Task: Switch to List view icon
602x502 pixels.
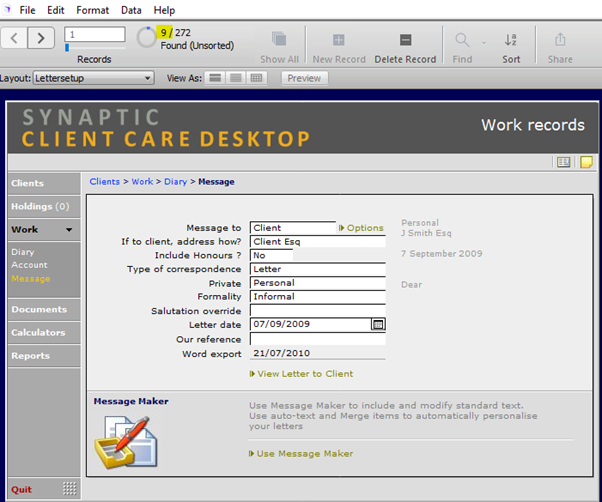Action: [x=235, y=78]
